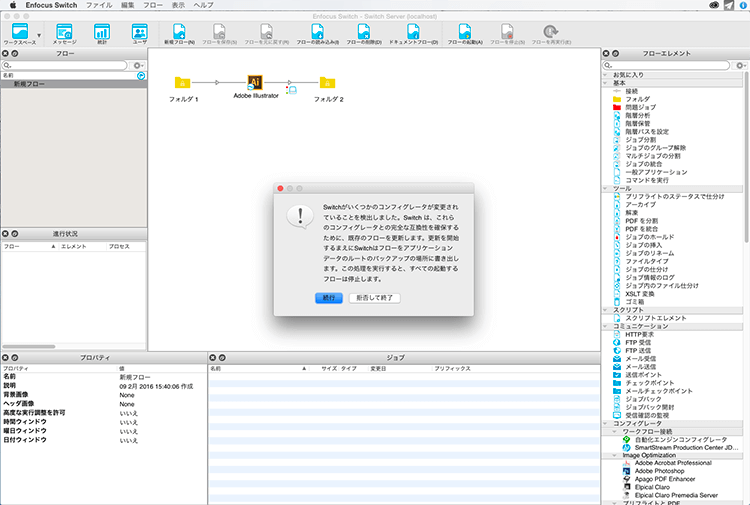Select the スクリプトエレメント item

point(650,318)
